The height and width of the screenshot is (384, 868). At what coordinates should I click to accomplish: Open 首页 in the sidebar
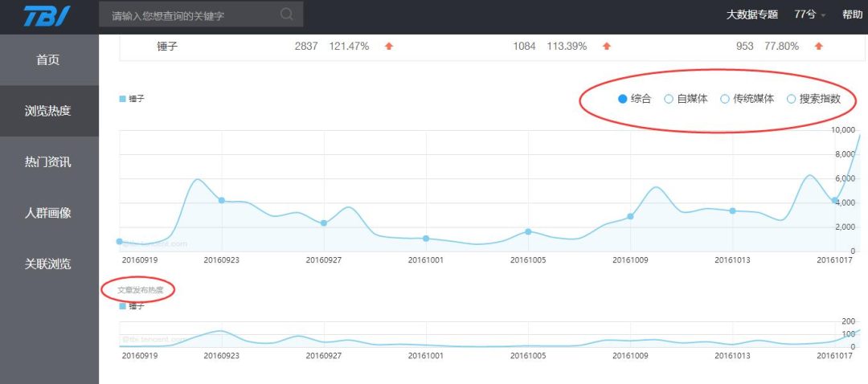pos(48,60)
